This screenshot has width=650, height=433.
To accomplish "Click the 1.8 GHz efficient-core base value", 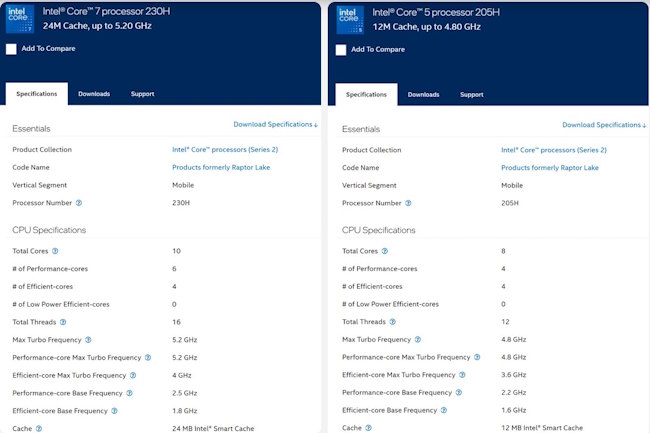I will [x=185, y=411].
